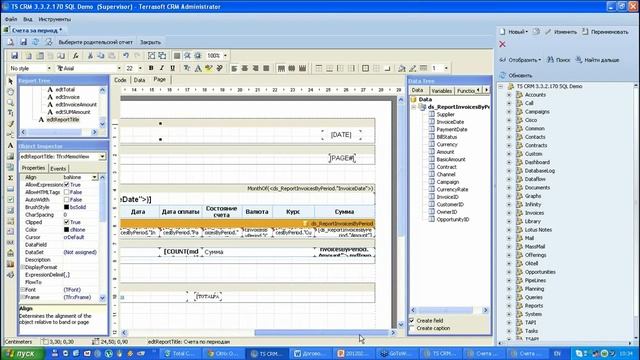This screenshot has height=360, width=640.
Task: Insert a Picture object from left toolbox
Action: [x=11, y=156]
